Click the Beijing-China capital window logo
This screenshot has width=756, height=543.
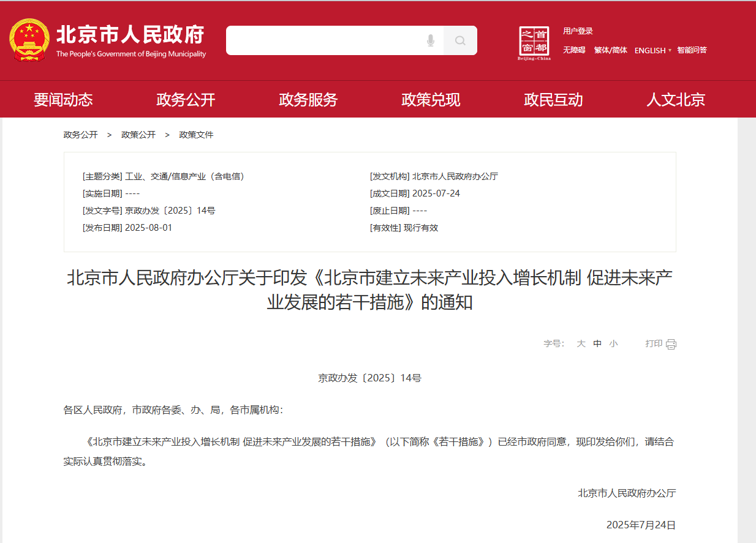point(534,43)
